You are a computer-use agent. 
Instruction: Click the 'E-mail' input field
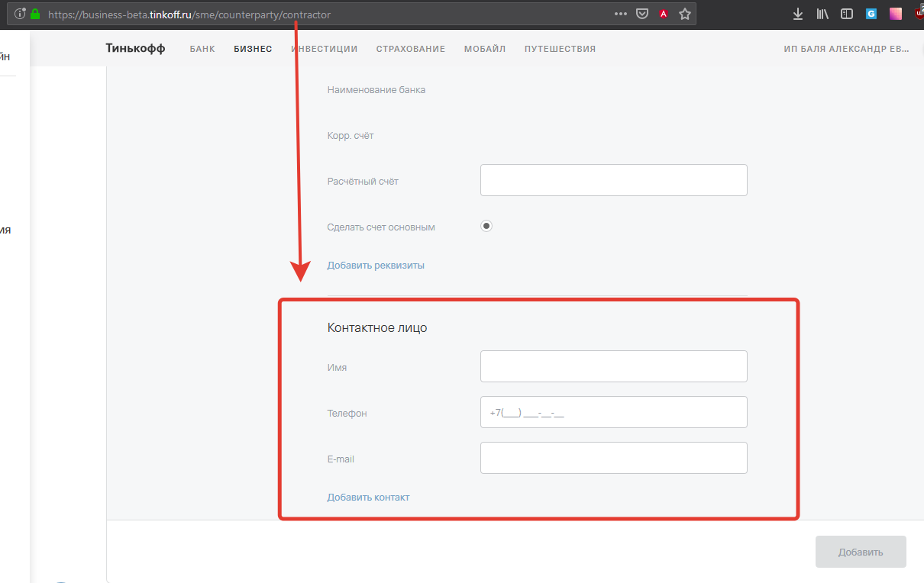(613, 458)
